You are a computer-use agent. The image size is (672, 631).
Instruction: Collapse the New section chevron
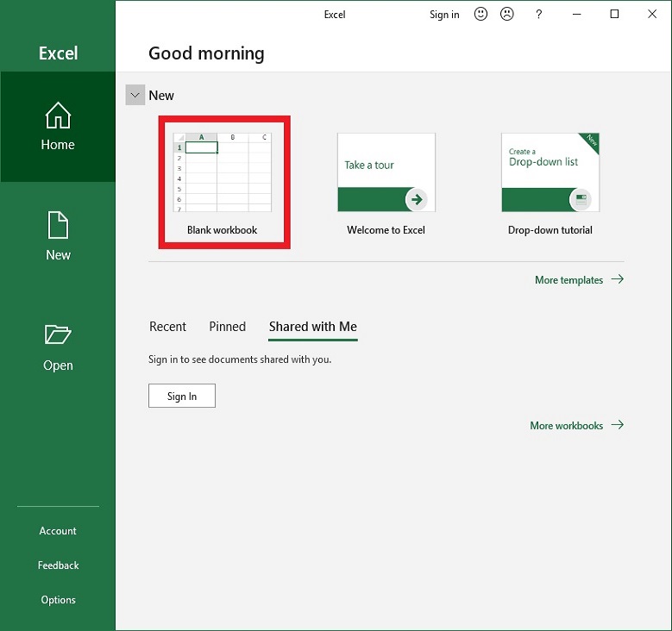(135, 95)
